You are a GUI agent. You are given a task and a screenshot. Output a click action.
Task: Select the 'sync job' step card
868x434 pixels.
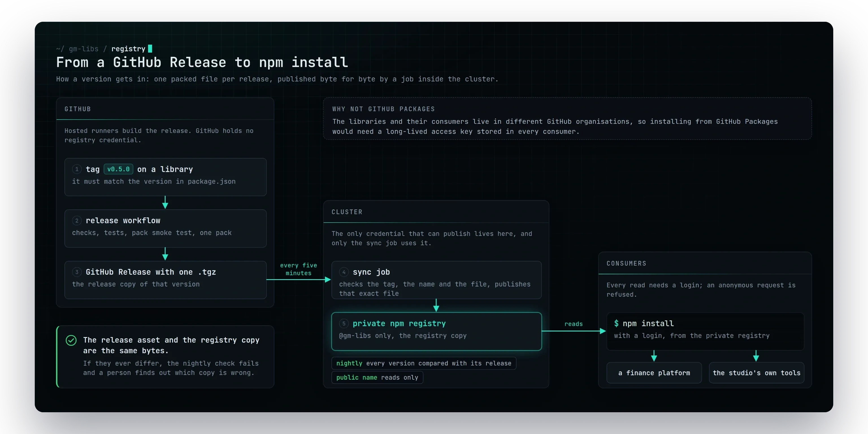(x=436, y=280)
